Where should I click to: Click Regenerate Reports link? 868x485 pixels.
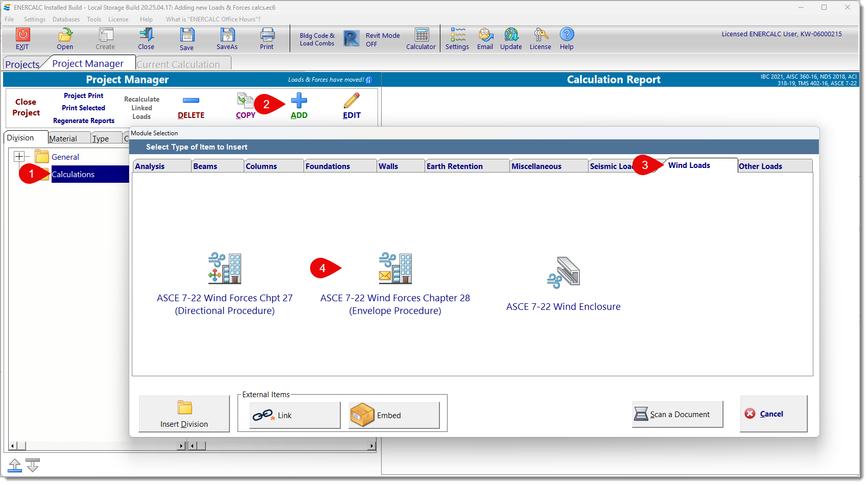coord(84,121)
